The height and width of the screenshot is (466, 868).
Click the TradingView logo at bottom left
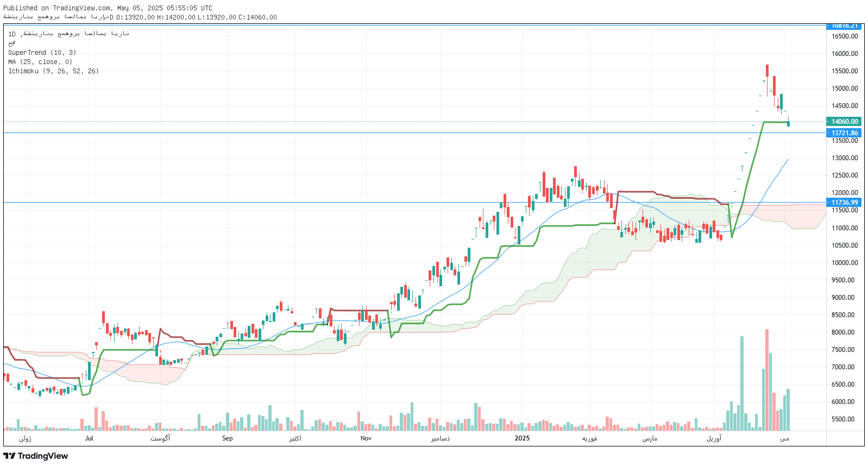point(36,456)
